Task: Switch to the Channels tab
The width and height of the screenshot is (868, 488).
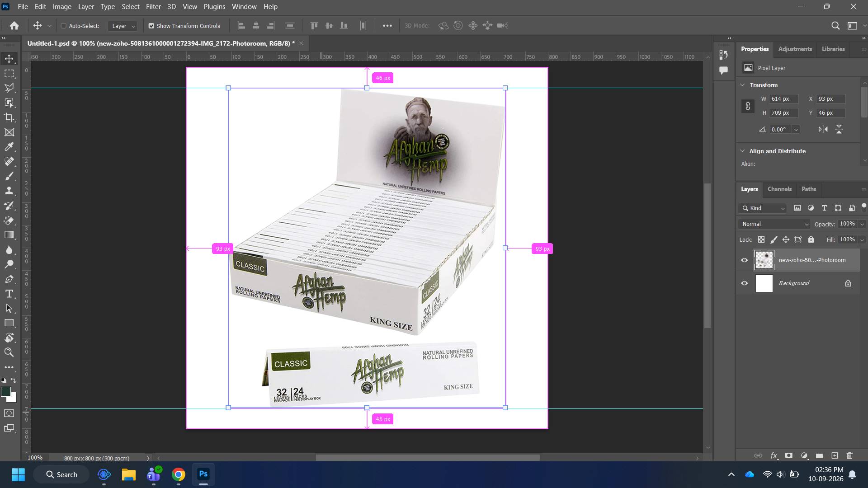Action: 779,189
